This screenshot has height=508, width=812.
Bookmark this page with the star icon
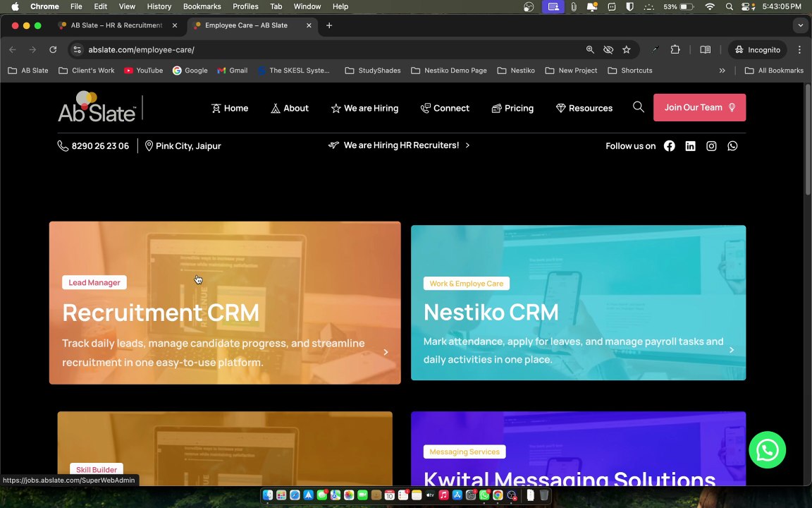(x=627, y=50)
